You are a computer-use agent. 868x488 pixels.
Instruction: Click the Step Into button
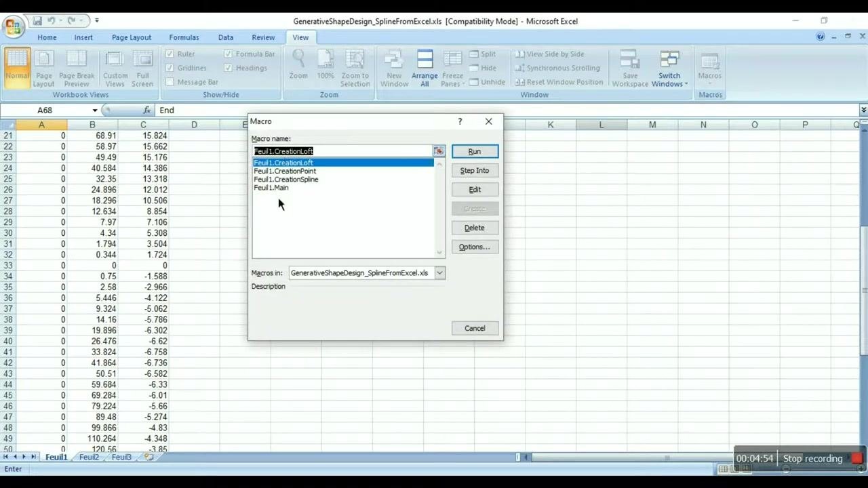click(475, 170)
